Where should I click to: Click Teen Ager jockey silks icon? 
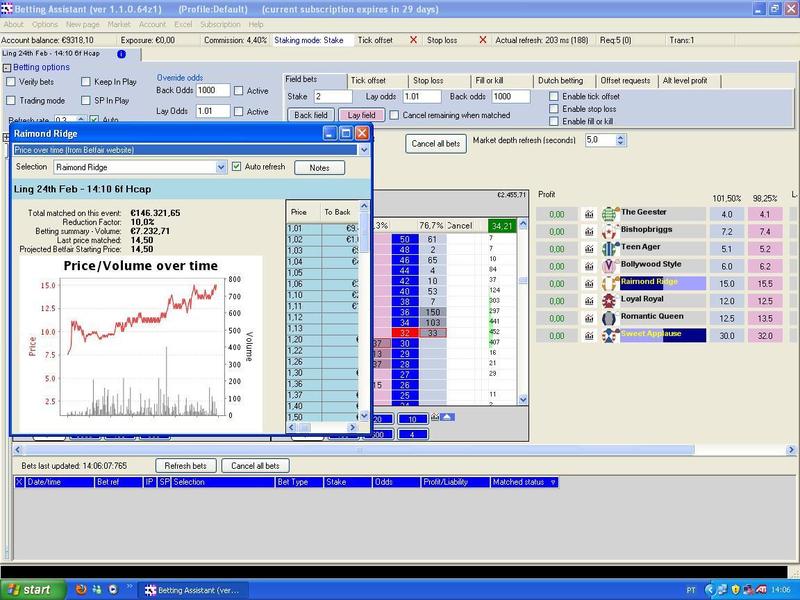point(610,249)
